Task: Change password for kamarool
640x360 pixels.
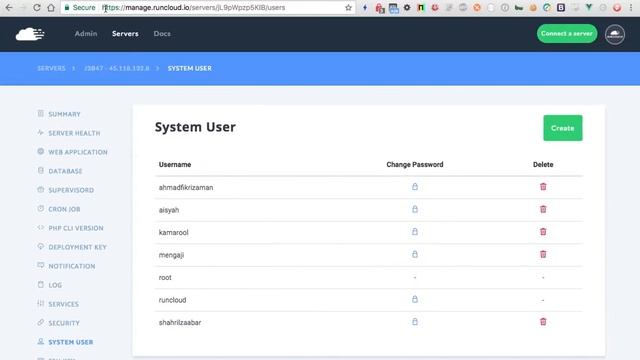Action: (x=415, y=231)
